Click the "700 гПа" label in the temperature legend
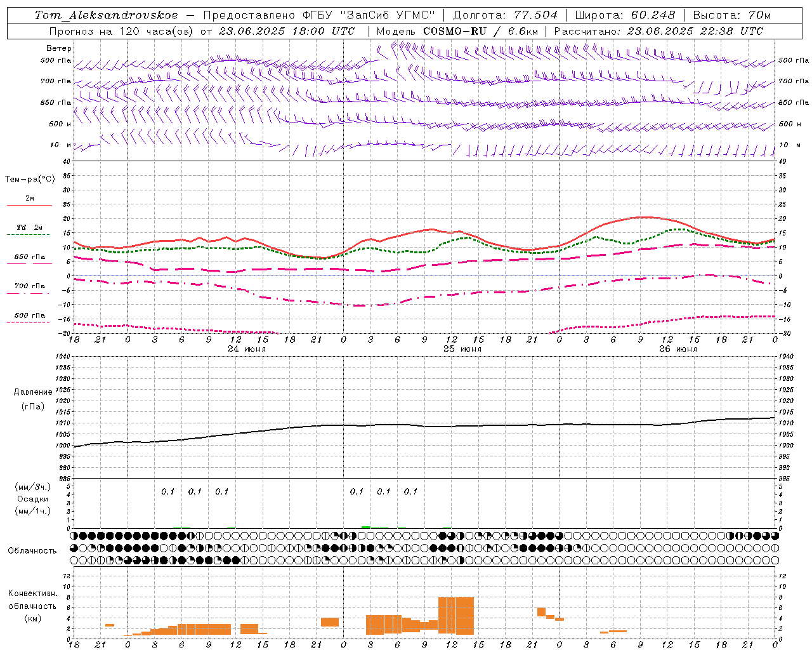Image resolution: width=812 pixels, height=650 pixels. coord(30,286)
